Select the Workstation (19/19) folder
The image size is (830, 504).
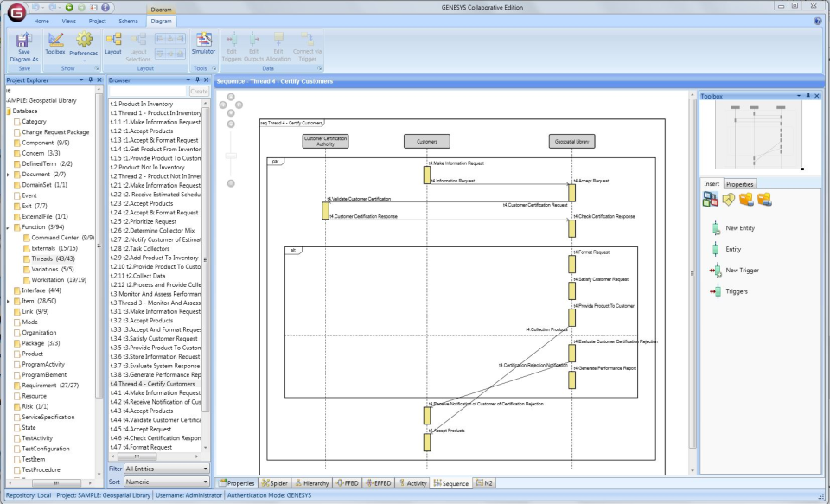point(58,279)
